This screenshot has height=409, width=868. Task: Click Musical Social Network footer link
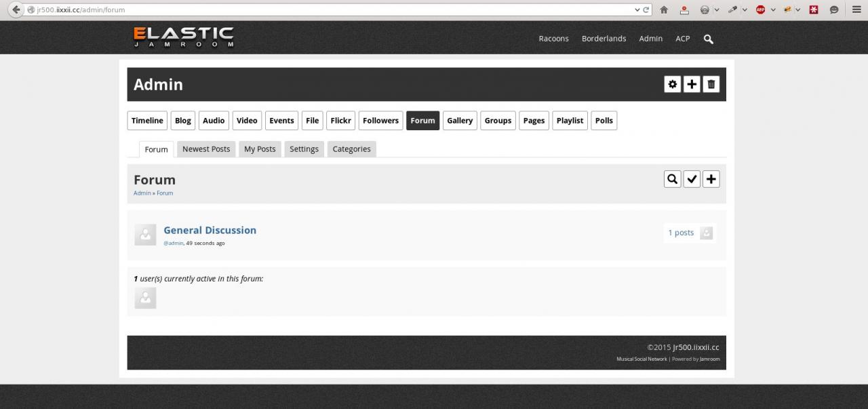pyautogui.click(x=642, y=359)
